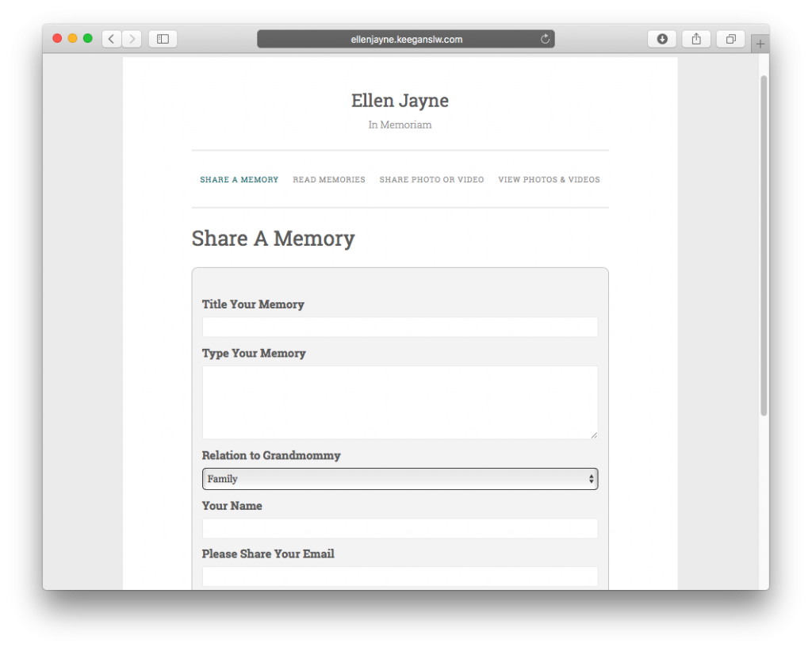Viewport: 812px width, 651px height.
Task: Show the Safari tab overview
Action: pyautogui.click(x=730, y=39)
